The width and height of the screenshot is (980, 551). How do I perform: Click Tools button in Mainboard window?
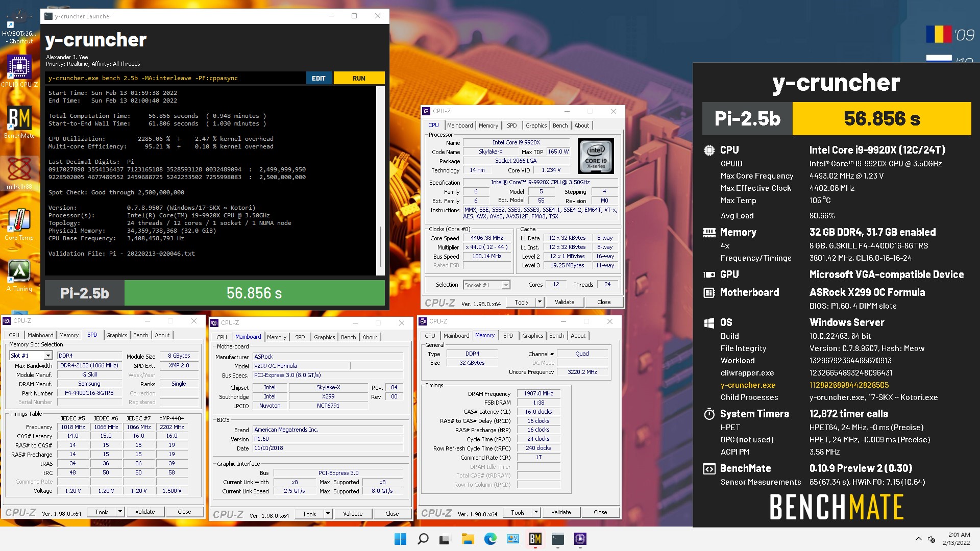309,514
